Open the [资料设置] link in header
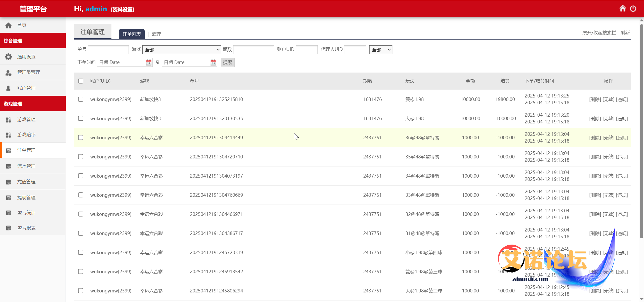Image resolution: width=644 pixels, height=302 pixels. (123, 10)
